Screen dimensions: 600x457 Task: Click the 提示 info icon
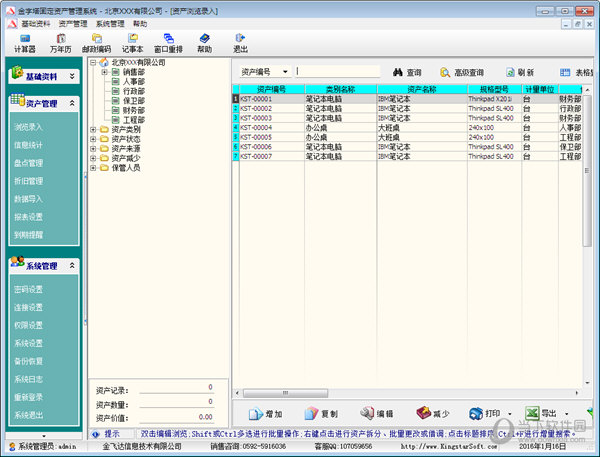pyautogui.click(x=96, y=434)
